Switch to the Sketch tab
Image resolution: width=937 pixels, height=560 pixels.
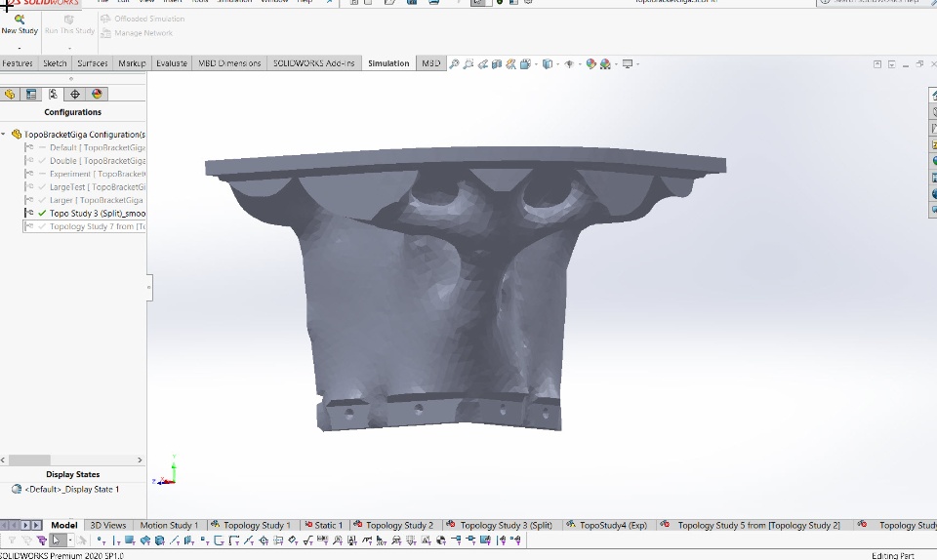55,63
